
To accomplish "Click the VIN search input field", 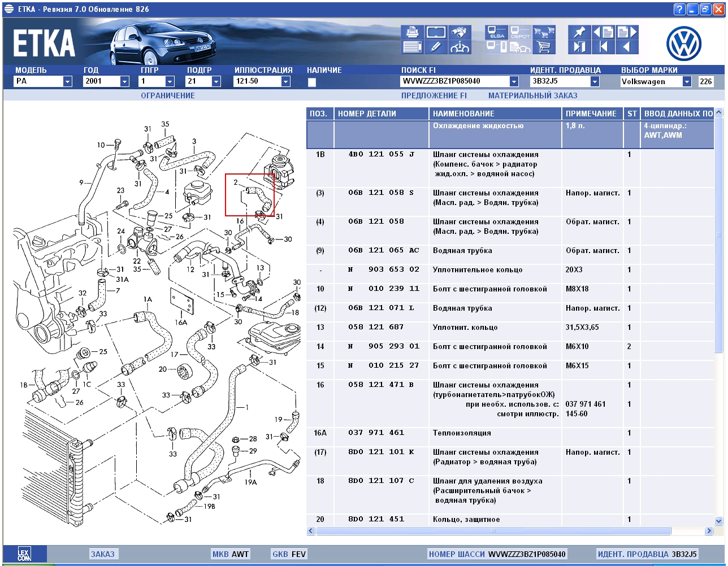I will tap(454, 81).
